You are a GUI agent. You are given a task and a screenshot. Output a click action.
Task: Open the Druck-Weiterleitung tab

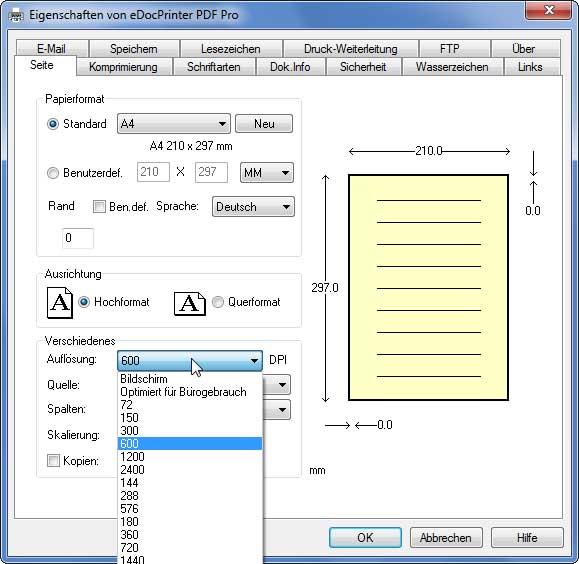(351, 49)
